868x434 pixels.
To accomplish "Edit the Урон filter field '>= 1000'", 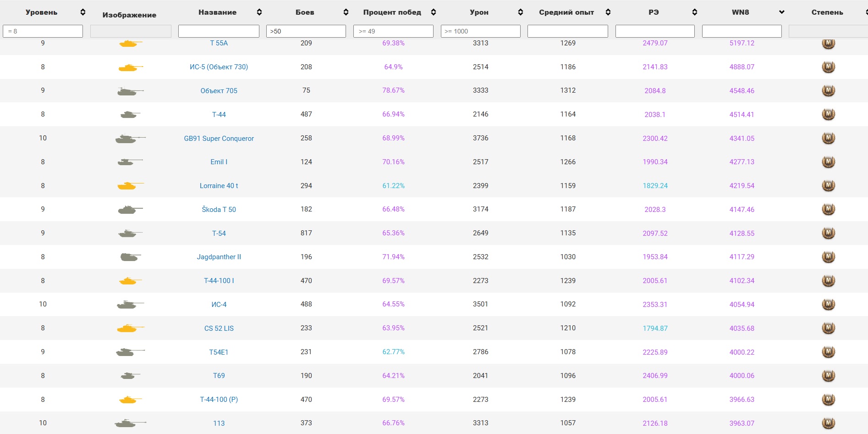I will tap(481, 31).
